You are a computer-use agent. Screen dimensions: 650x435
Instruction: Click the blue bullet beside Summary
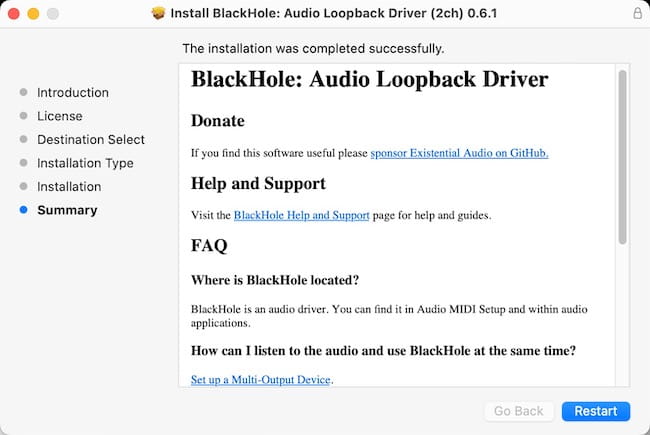tap(23, 210)
